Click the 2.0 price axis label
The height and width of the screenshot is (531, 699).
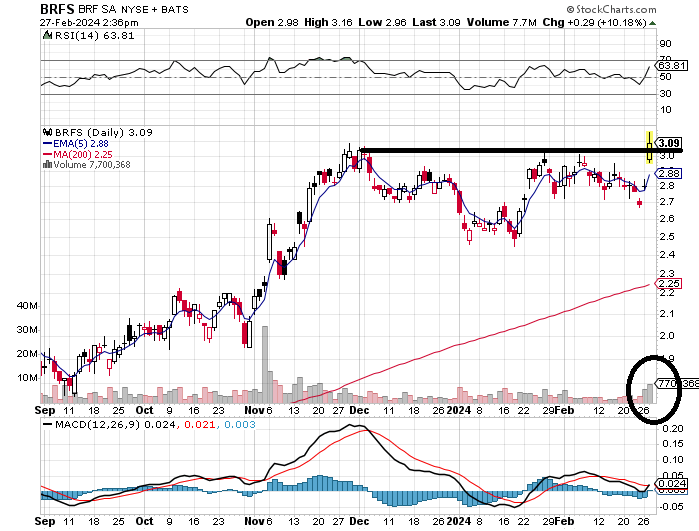point(667,336)
